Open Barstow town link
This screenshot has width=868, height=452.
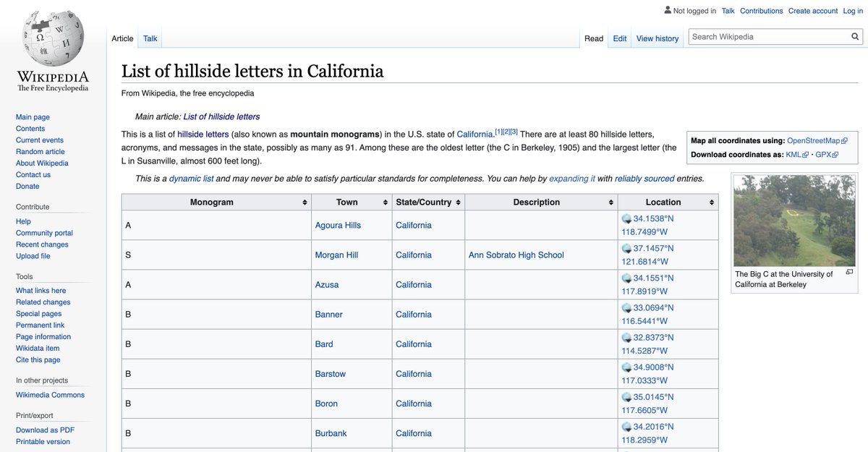(331, 374)
